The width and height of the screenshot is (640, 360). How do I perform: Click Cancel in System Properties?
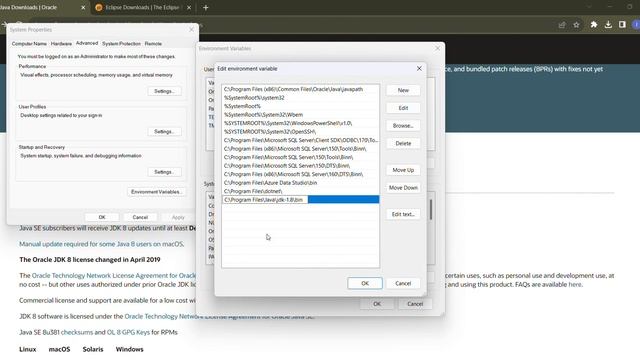140,217
